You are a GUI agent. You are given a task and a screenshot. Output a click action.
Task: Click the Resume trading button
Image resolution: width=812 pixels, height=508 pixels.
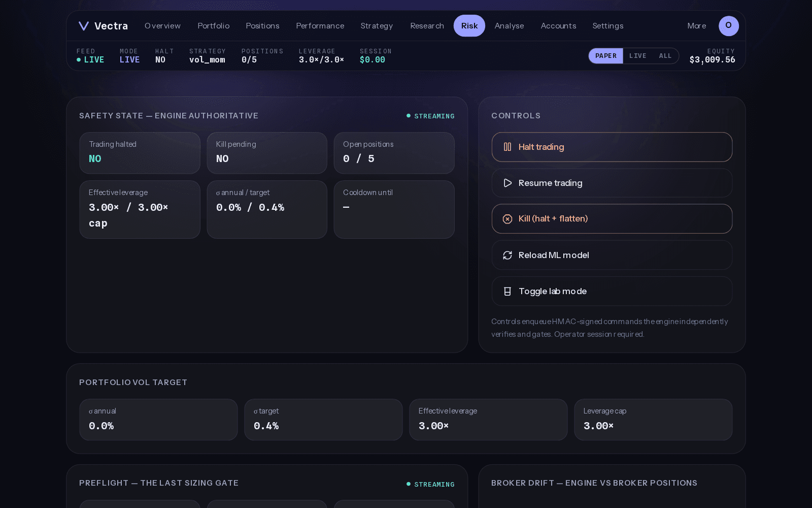612,183
